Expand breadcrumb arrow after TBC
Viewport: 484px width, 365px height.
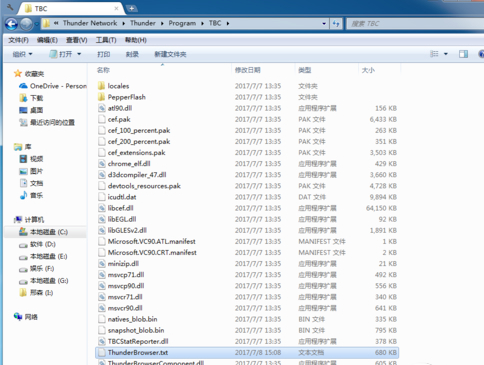(x=228, y=23)
